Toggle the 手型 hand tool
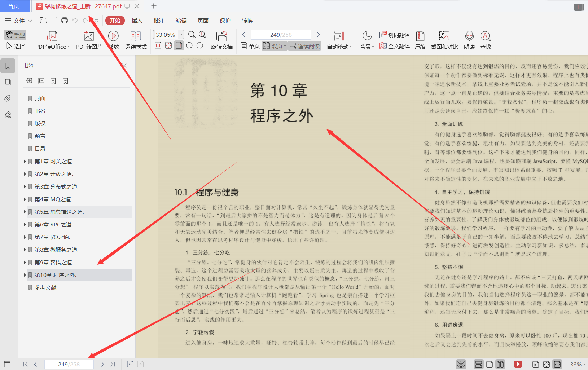The height and width of the screenshot is (370, 588). tap(15, 35)
